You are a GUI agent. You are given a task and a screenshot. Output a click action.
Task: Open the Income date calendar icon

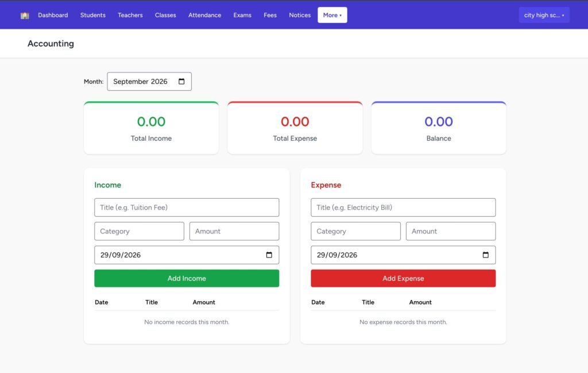pos(269,255)
